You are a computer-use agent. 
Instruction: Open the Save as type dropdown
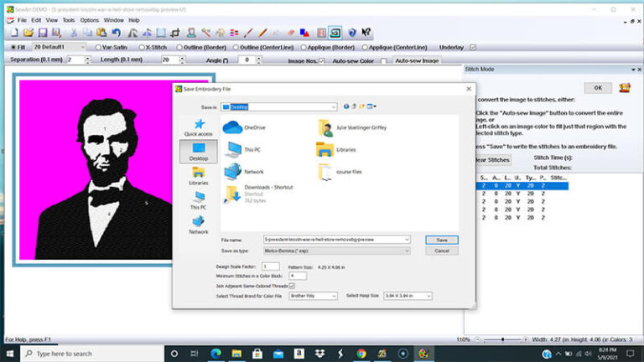(x=337, y=251)
